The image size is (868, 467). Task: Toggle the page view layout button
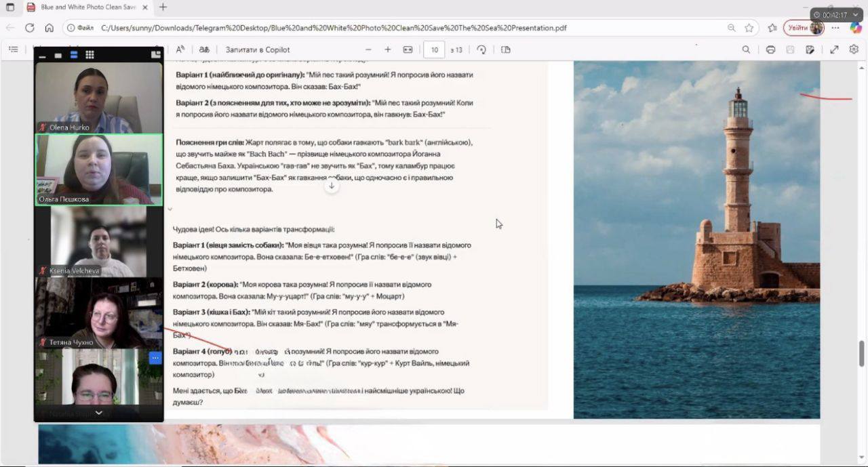[x=505, y=49]
